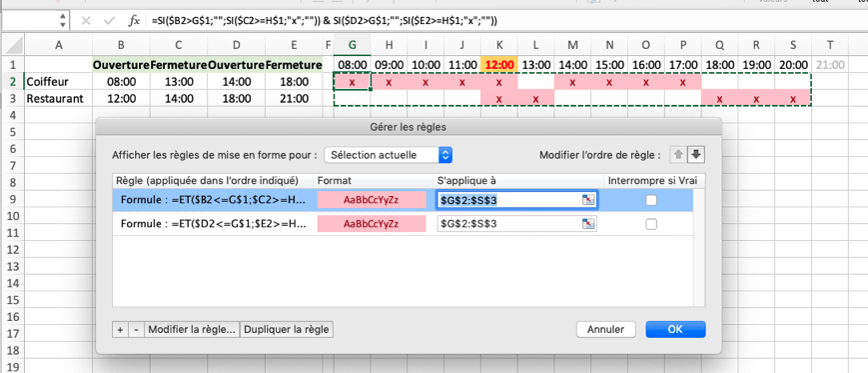Click the Restaurant cell
The width and height of the screenshot is (868, 373).
tap(58, 99)
